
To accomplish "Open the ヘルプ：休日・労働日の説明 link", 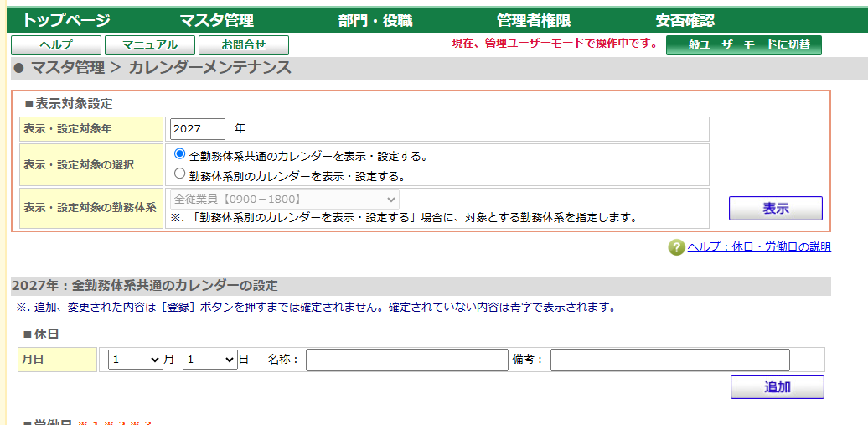I will pyautogui.click(x=759, y=247).
